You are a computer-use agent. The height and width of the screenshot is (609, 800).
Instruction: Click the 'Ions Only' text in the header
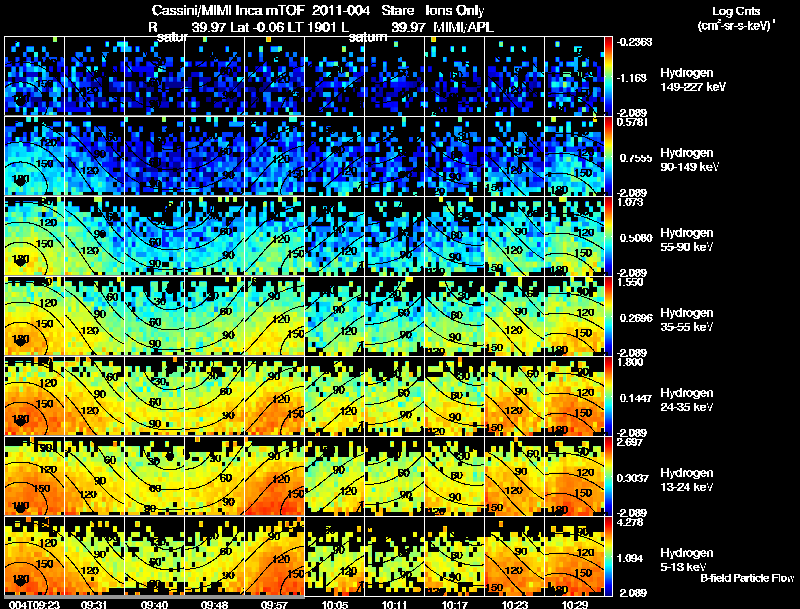point(455,11)
